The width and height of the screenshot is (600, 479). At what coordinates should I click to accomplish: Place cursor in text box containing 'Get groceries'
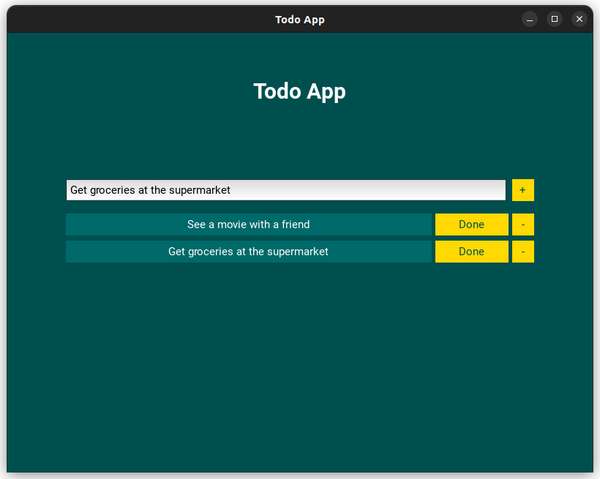286,190
